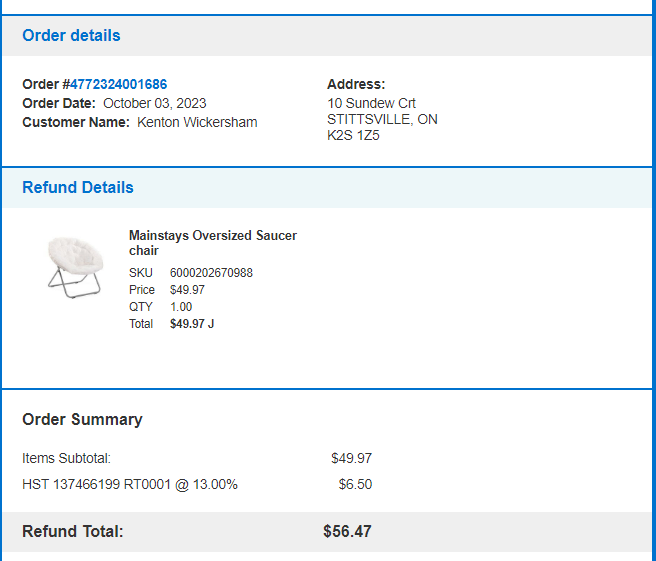Click the item price $49.97 value

187,289
